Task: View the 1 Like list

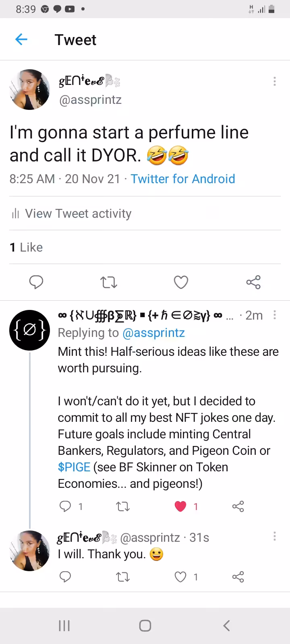Action: (26, 247)
